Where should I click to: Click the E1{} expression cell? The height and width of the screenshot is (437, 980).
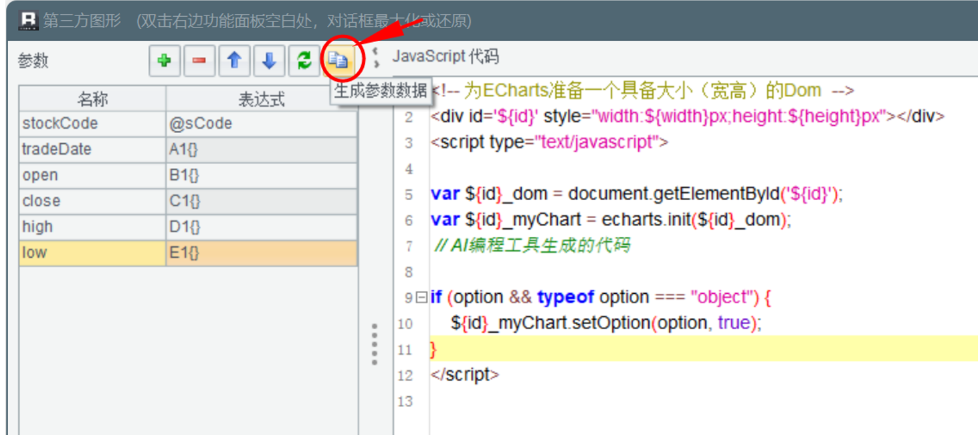[x=262, y=253]
